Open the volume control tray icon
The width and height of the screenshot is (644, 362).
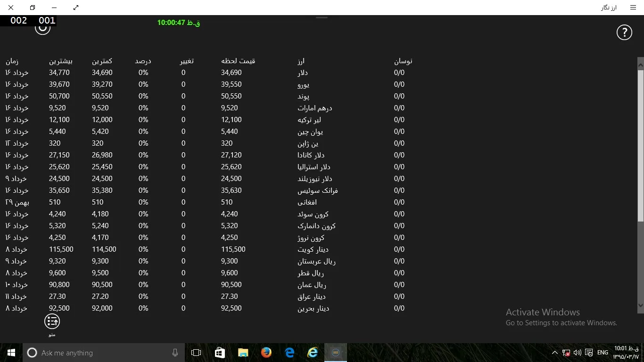click(578, 353)
